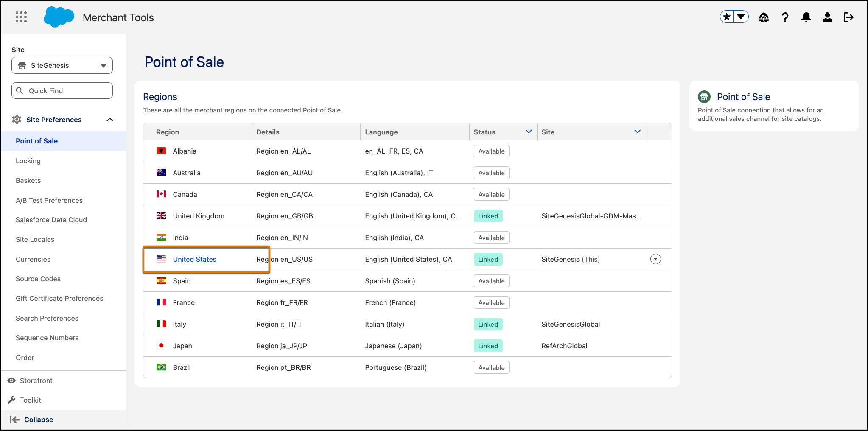The image size is (868, 431).
Task: Open Search Preferences in the sidebar
Action: pyautogui.click(x=47, y=318)
